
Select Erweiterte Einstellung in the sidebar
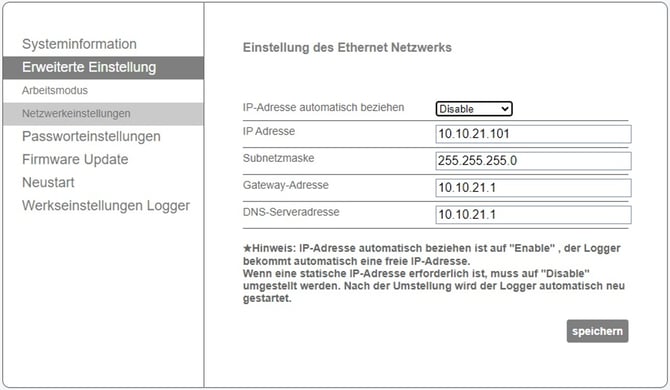(103, 67)
